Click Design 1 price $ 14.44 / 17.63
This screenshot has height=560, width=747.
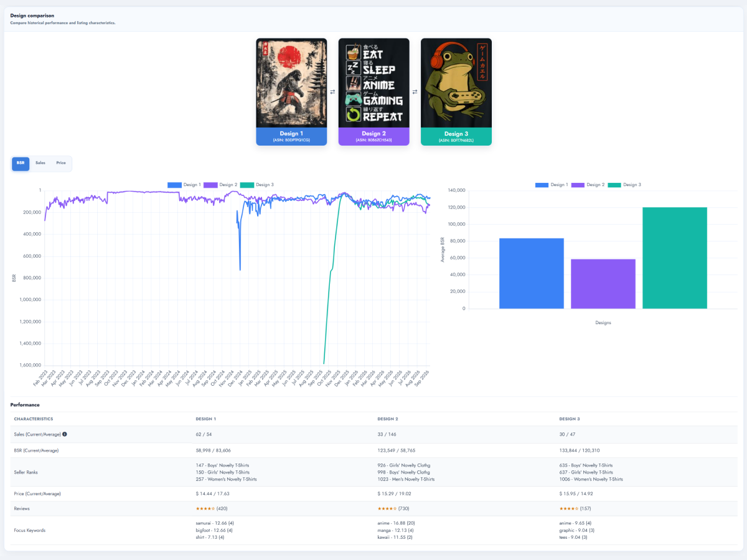pos(212,493)
